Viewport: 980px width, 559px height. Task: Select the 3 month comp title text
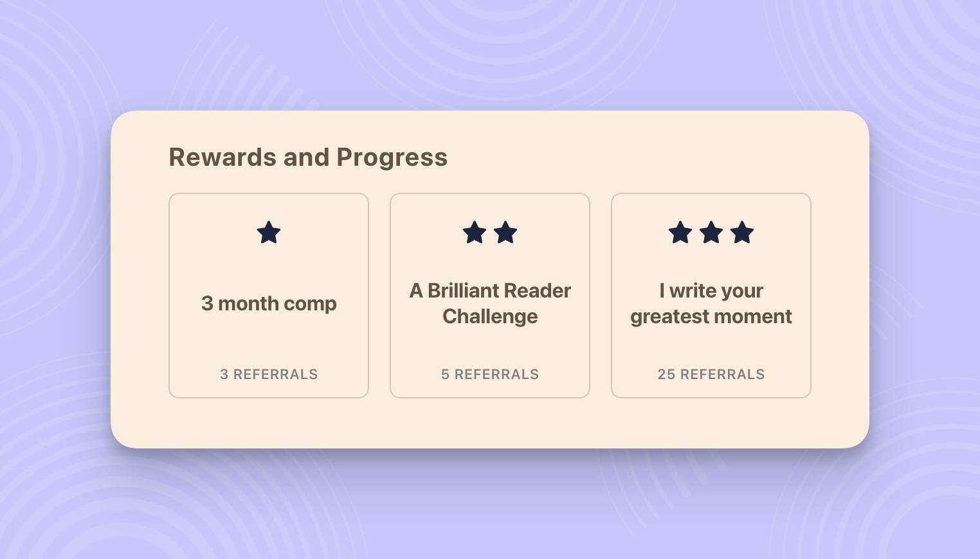coord(269,303)
